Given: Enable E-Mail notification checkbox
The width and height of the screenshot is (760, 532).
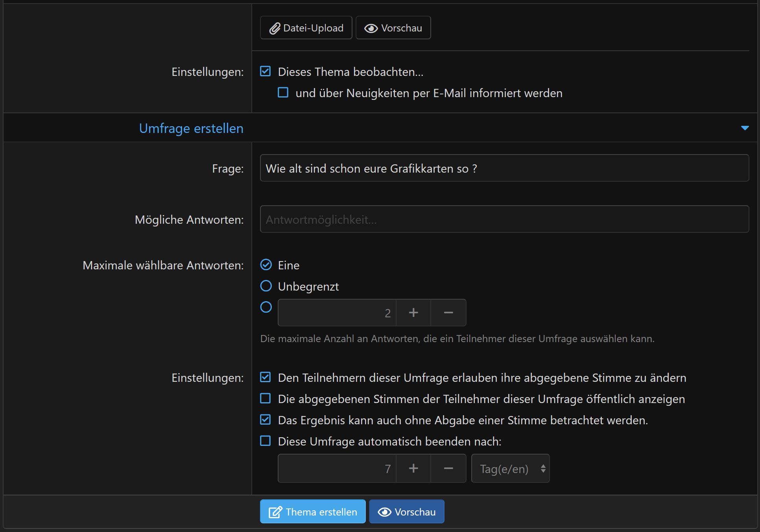Looking at the screenshot, I should pyautogui.click(x=283, y=93).
